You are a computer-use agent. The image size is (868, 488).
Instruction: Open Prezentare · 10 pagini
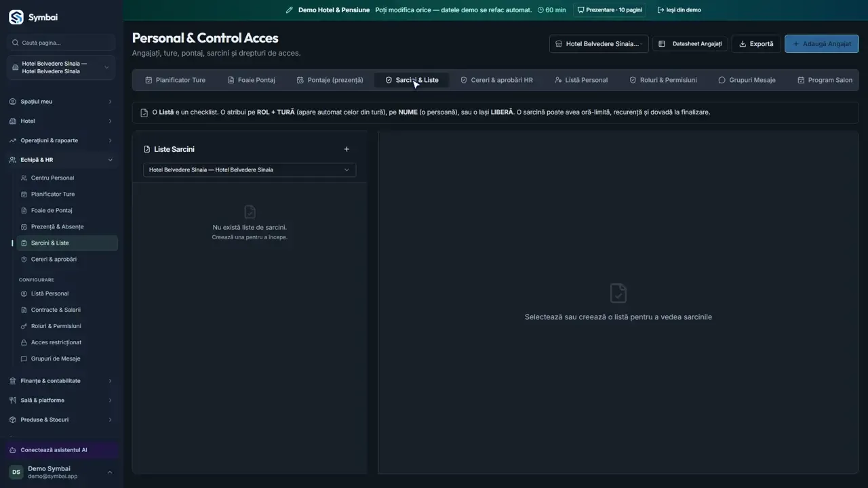coord(610,10)
